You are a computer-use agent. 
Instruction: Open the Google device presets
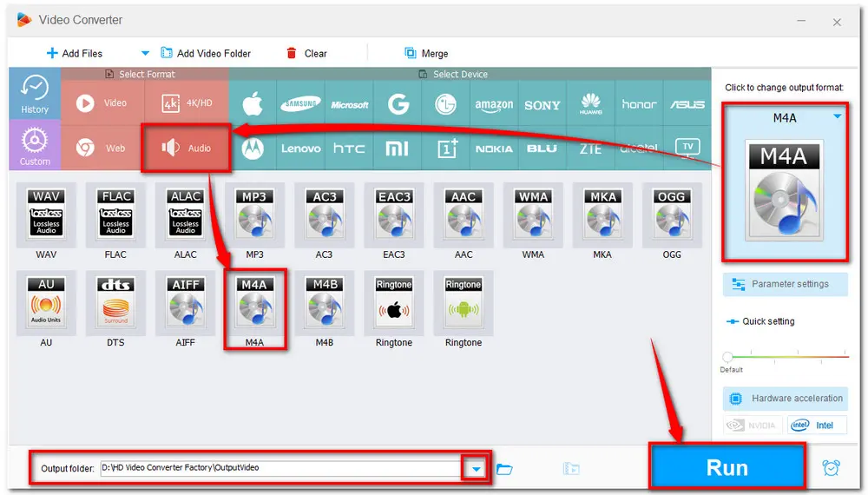tap(398, 103)
